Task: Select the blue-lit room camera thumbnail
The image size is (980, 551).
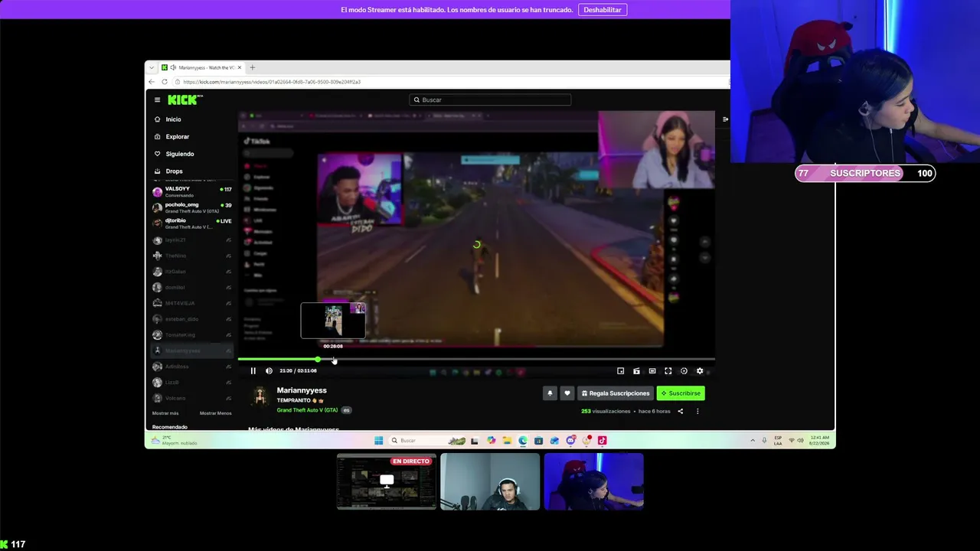Action: [593, 481]
